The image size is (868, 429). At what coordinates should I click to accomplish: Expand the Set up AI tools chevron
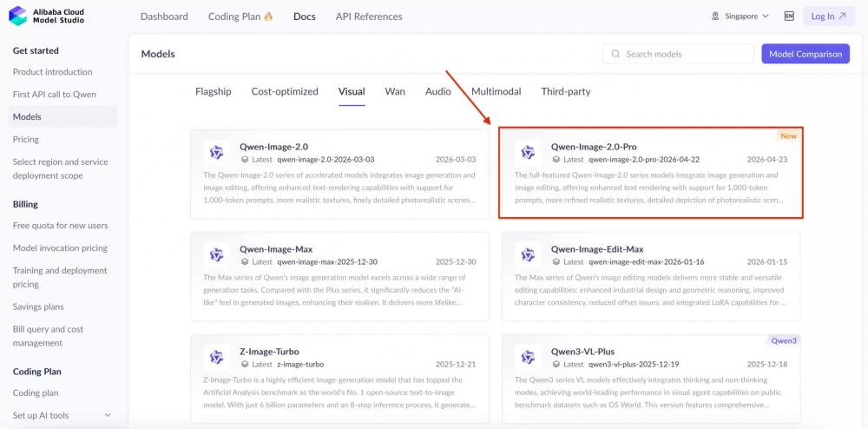click(x=108, y=415)
